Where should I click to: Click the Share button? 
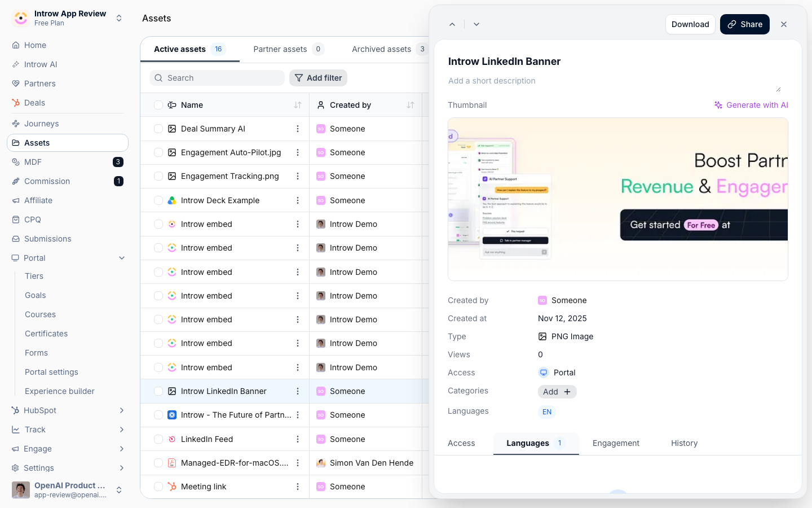[x=745, y=24]
